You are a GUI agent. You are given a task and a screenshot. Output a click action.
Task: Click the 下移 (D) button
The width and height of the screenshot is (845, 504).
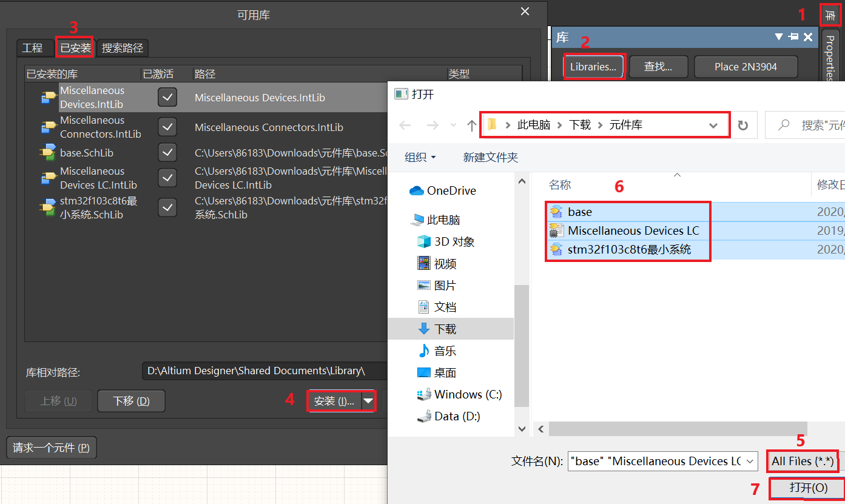tap(131, 401)
